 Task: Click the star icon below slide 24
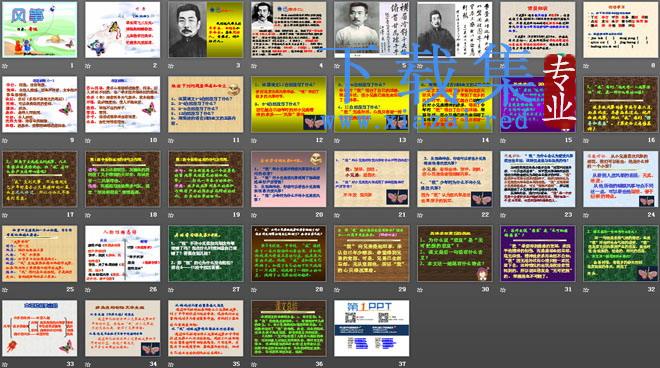(x=586, y=215)
